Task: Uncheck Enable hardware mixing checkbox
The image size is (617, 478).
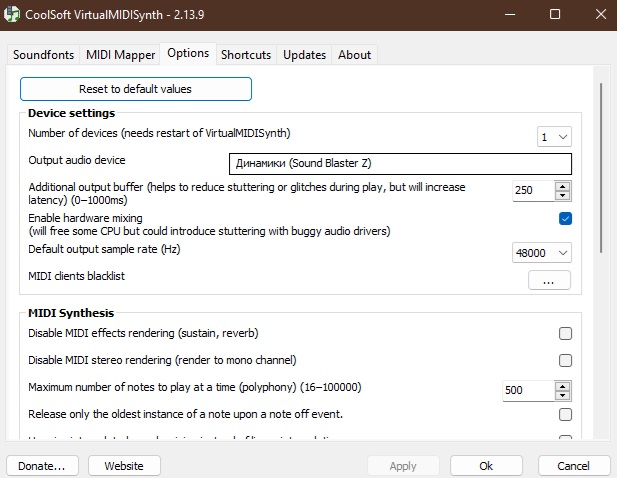Action: pyautogui.click(x=565, y=218)
